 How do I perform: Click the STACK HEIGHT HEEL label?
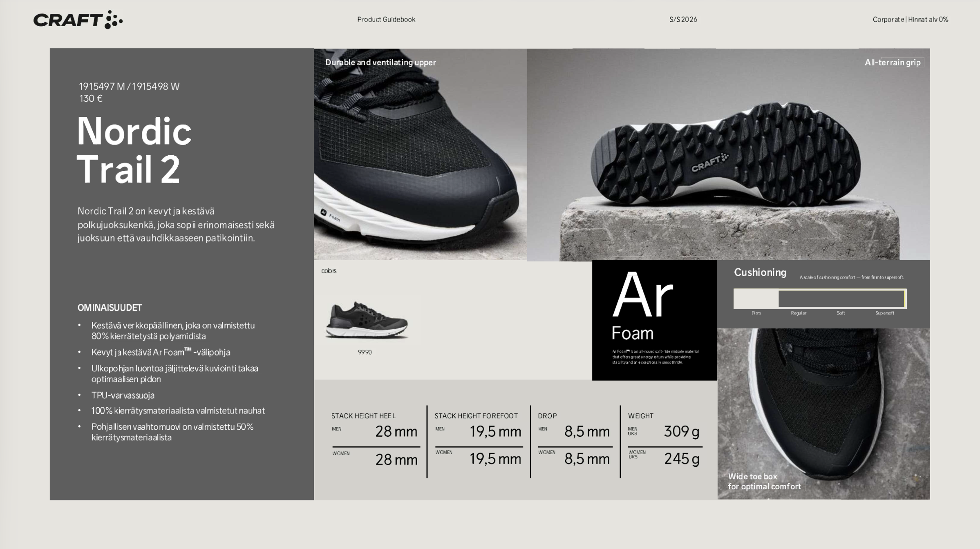tap(363, 416)
